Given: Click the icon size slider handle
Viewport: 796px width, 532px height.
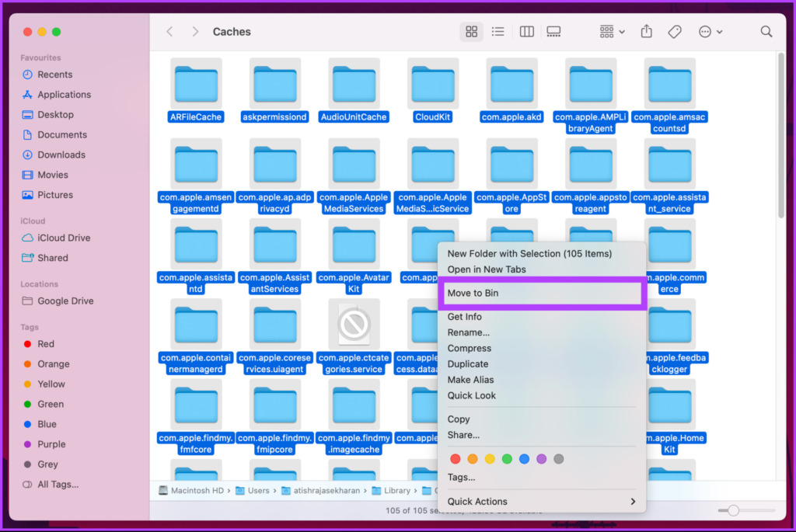Looking at the screenshot, I should click(733, 511).
